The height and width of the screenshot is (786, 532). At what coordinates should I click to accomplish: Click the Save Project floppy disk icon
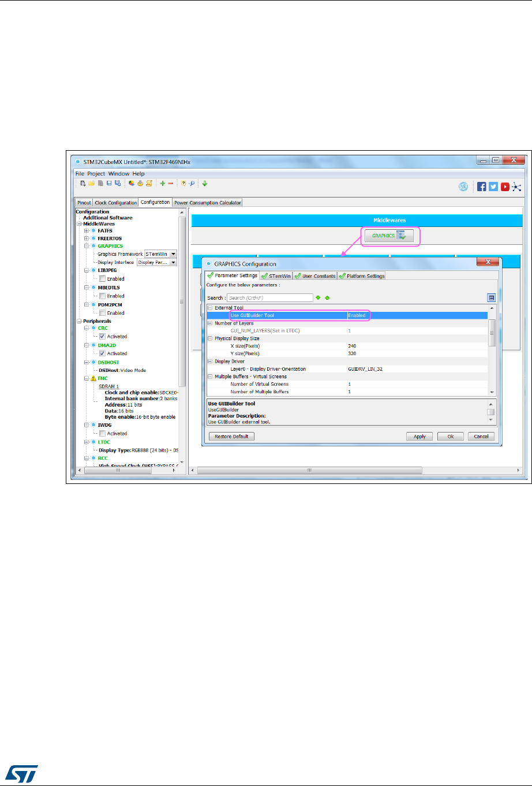109,183
